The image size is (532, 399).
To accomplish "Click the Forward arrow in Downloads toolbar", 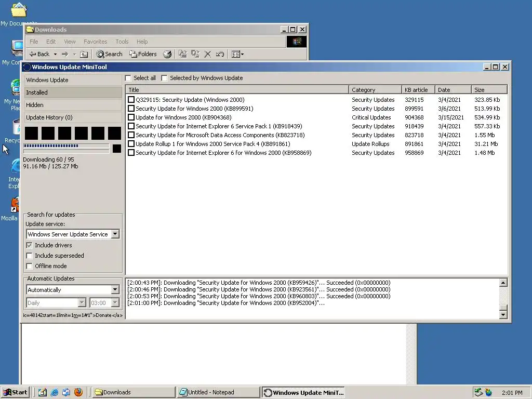I will click(x=65, y=54).
